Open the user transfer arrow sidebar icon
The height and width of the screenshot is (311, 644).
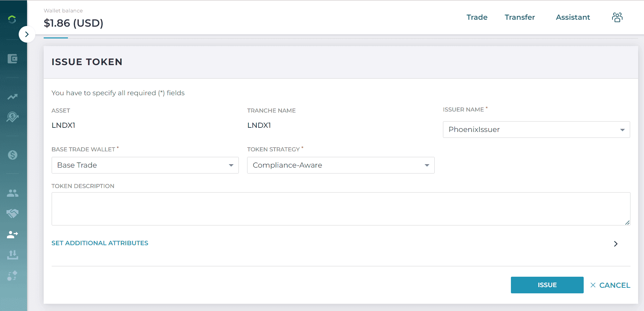pyautogui.click(x=12, y=234)
